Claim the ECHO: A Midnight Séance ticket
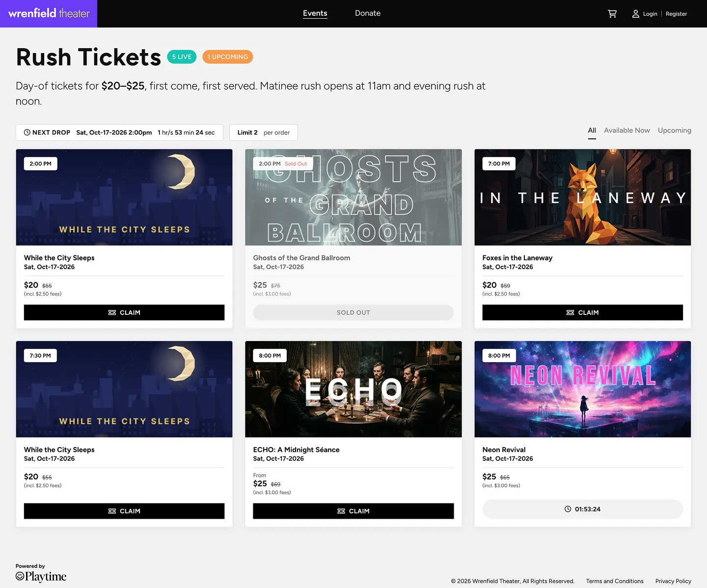 pos(353,511)
